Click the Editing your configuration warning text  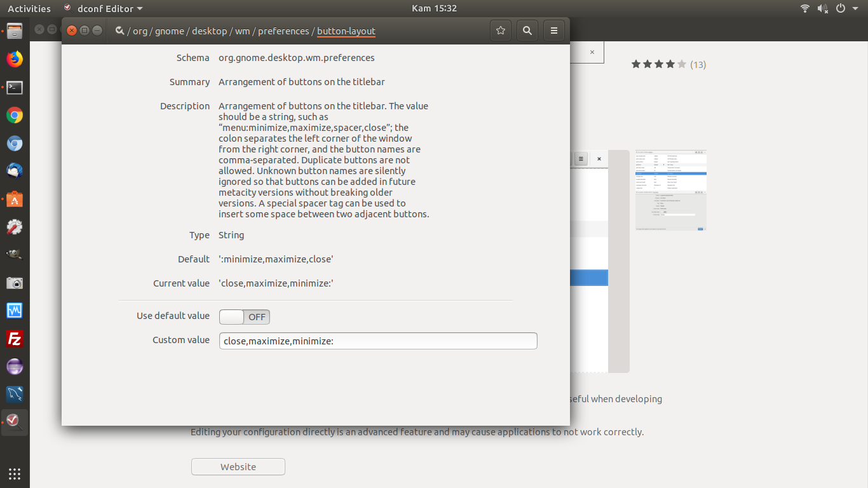coord(417,432)
